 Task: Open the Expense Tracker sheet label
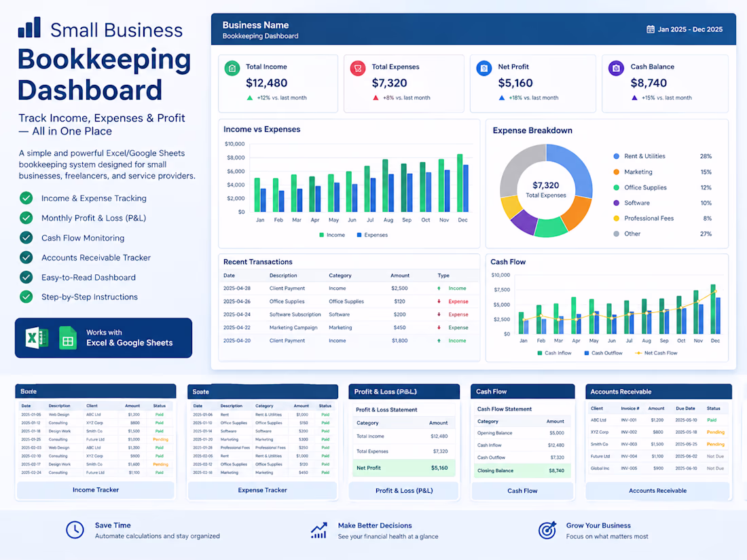[x=263, y=490]
